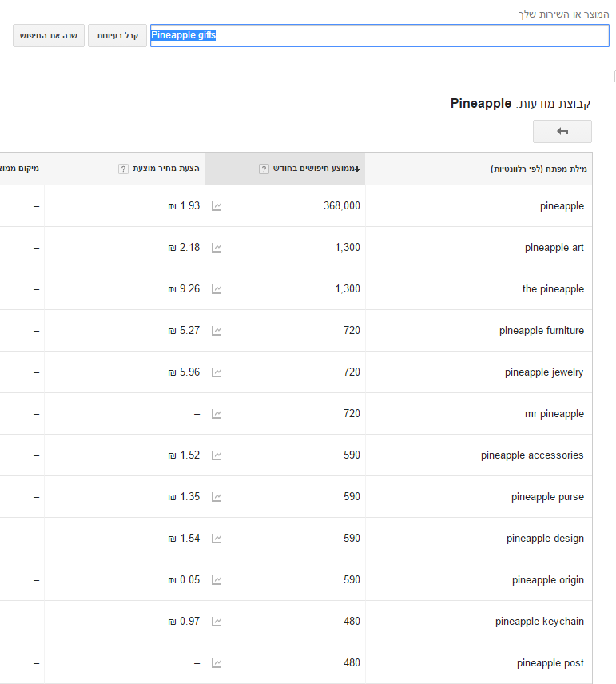Click the pineapple accessories keyword
This screenshot has height=684, width=616.
click(x=532, y=455)
